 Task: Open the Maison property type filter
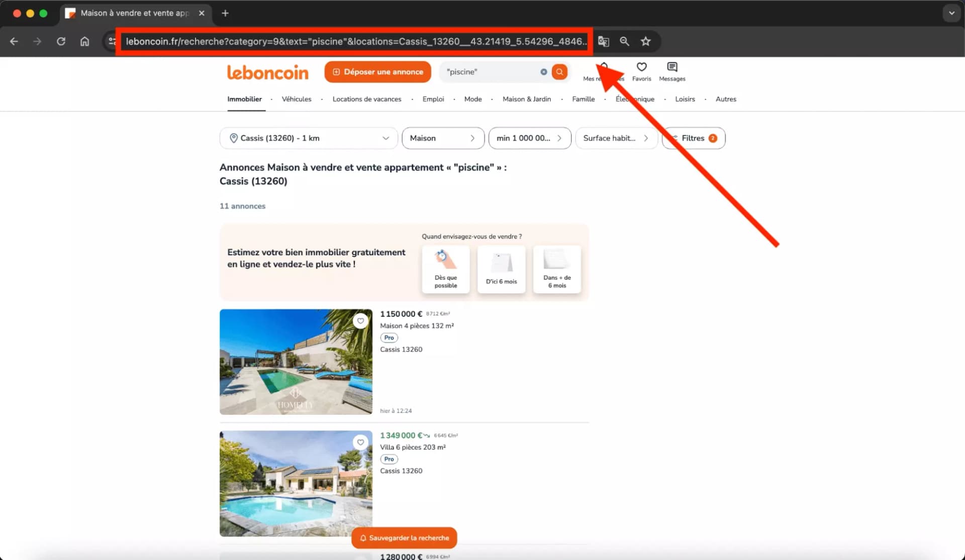pos(443,138)
